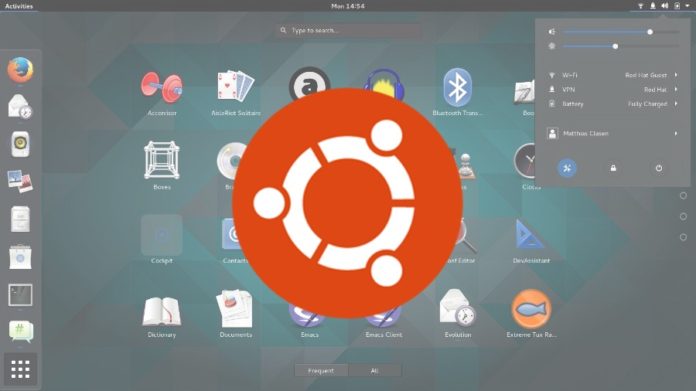This screenshot has height=391, width=696.
Task: Click the Activities button in the top bar
Action: (19, 6)
